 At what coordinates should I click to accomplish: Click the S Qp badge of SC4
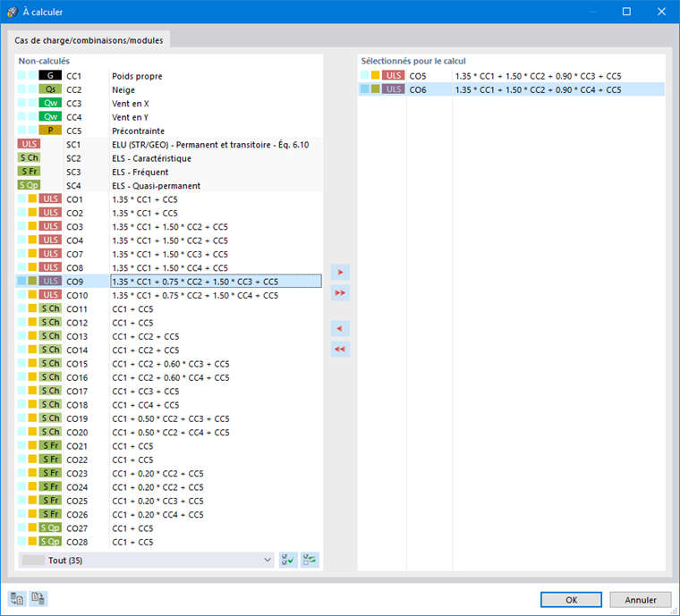point(29,185)
